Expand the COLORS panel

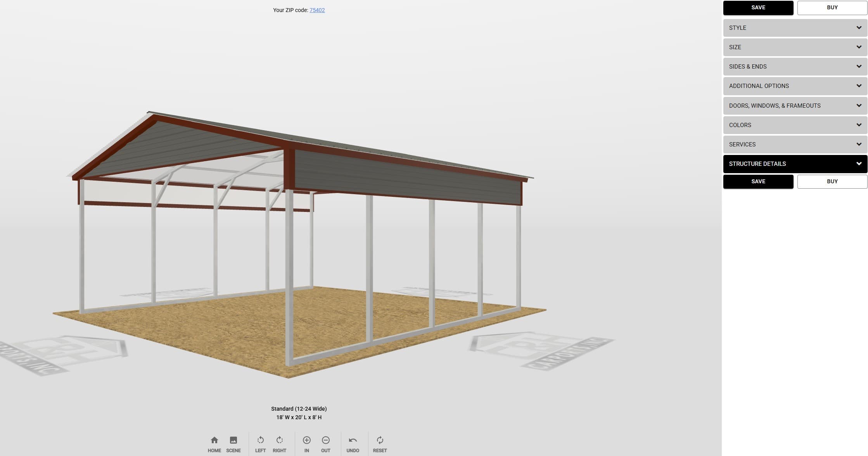coord(795,125)
